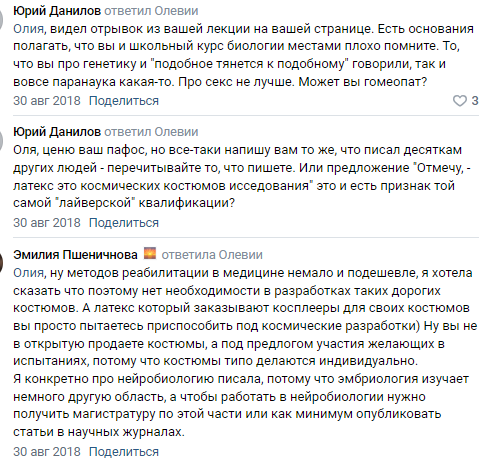Screen dimensions: 493x464
Task: Open the 30 авг 2018 timestamp under Эмилия's comment
Action: (47, 452)
